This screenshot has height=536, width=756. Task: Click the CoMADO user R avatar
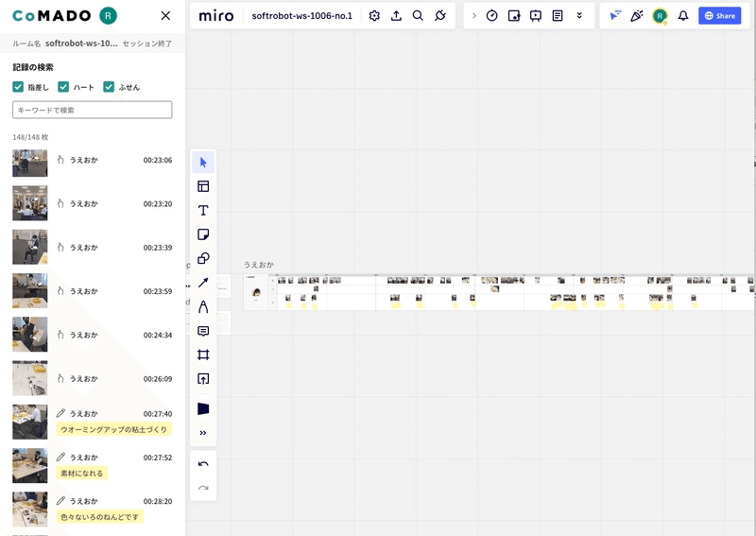coord(108,16)
